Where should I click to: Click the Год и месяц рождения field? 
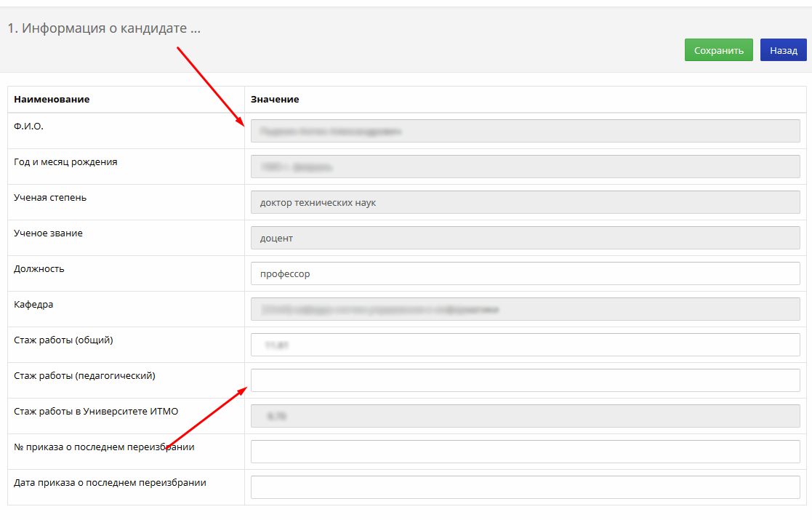click(x=525, y=167)
